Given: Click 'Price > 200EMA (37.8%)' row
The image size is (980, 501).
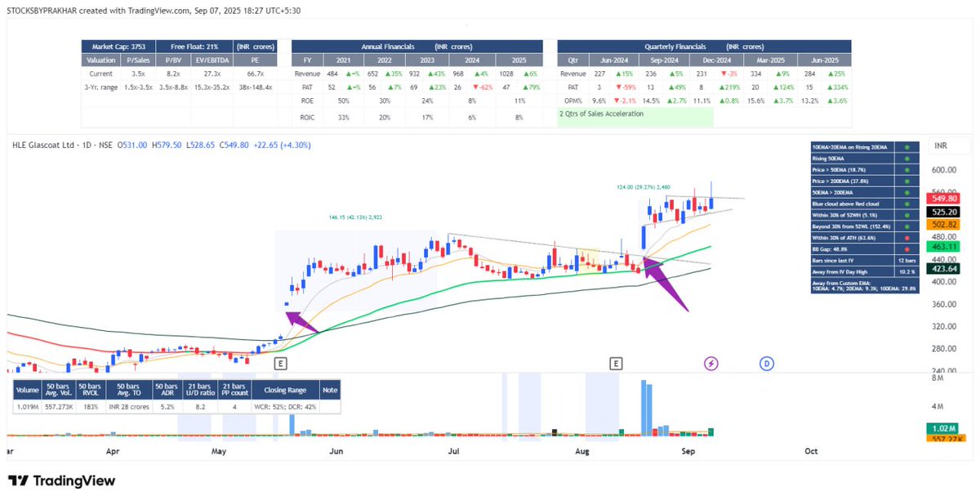Looking at the screenshot, I should (866, 180).
